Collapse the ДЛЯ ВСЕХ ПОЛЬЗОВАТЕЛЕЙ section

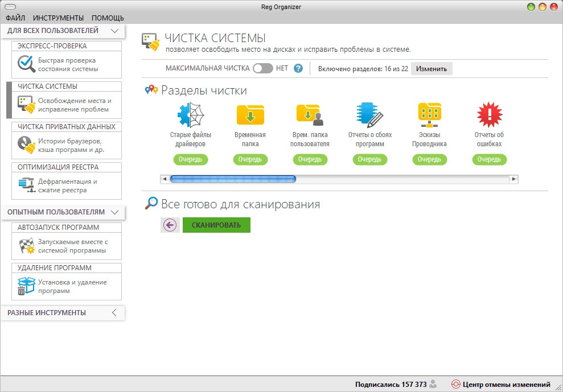pyautogui.click(x=114, y=31)
